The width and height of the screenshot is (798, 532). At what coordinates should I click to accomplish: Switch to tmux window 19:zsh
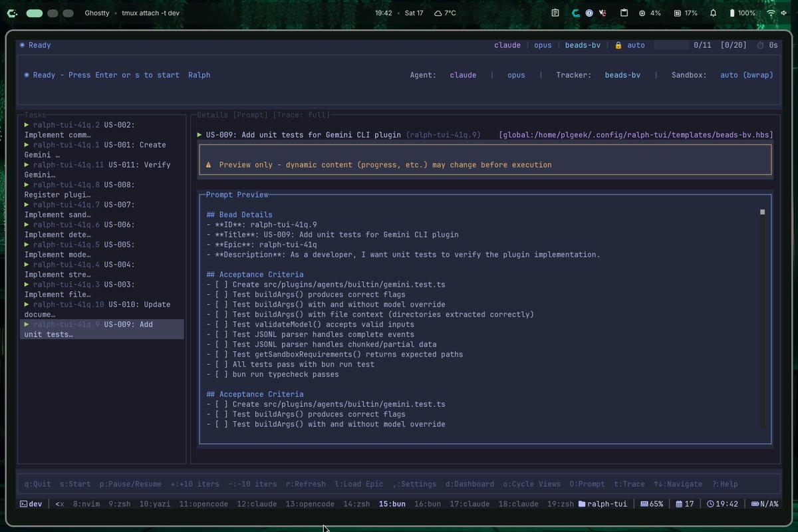tap(561, 504)
